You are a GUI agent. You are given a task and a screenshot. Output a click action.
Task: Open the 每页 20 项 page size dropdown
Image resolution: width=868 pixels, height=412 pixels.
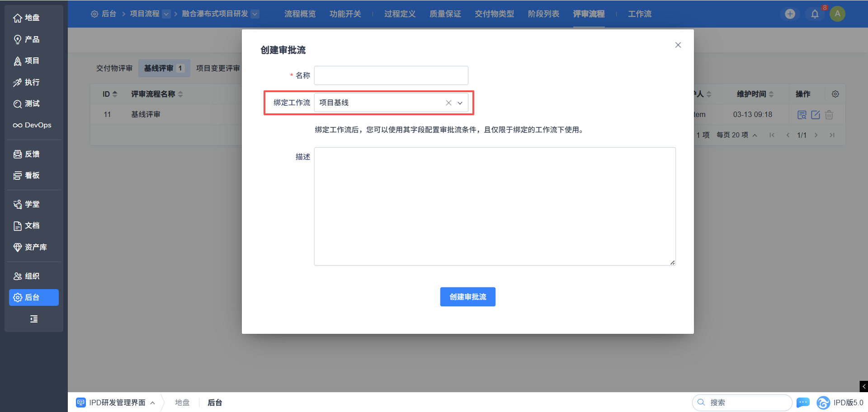coord(737,135)
